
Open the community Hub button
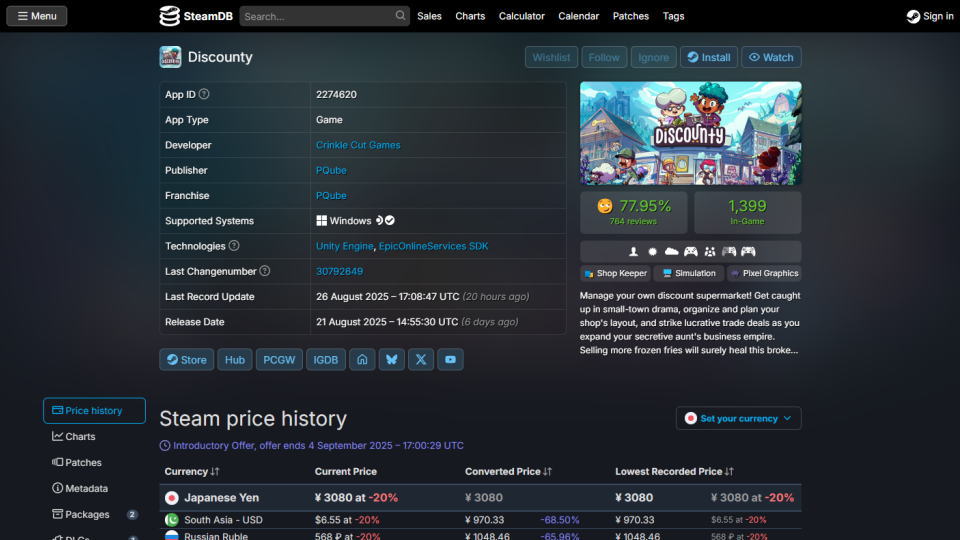coord(234,359)
